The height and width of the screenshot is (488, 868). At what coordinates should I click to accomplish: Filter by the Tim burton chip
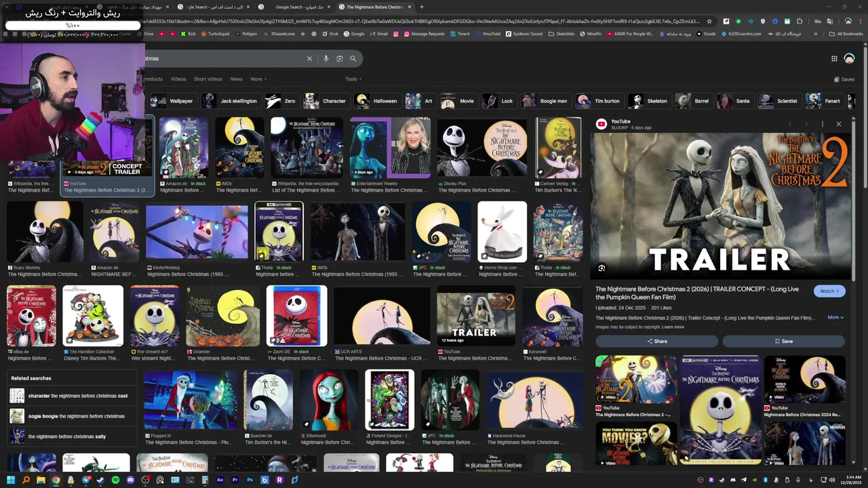click(x=599, y=101)
